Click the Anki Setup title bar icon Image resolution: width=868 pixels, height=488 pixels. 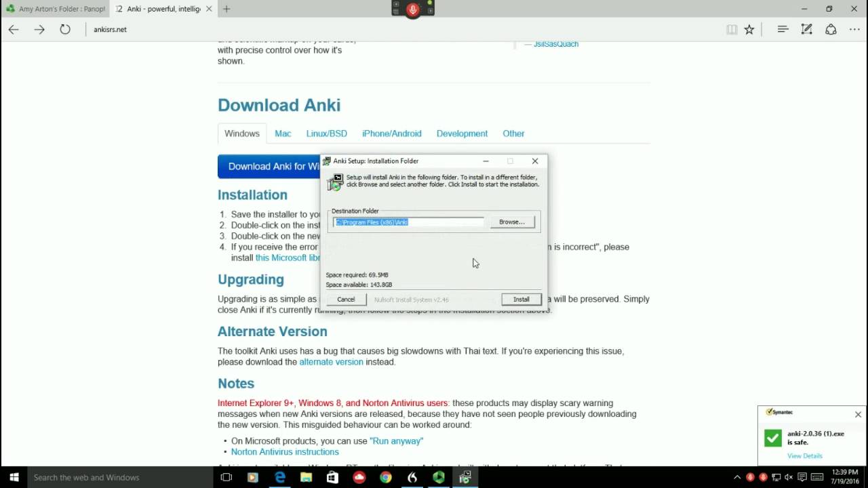click(x=327, y=161)
